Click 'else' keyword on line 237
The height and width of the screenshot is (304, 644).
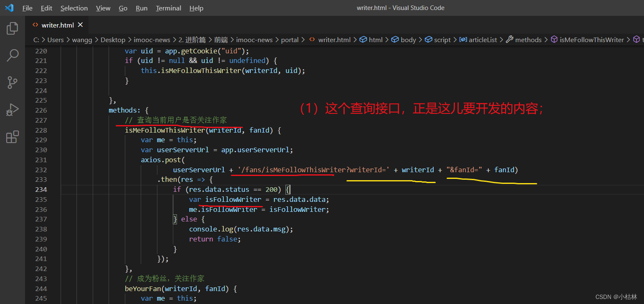pos(189,219)
